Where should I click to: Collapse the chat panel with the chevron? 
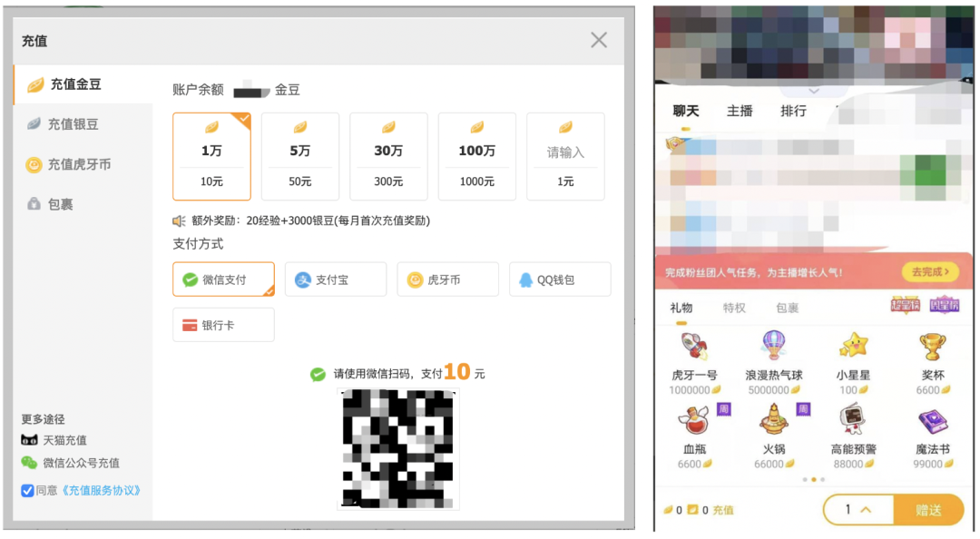(x=814, y=92)
